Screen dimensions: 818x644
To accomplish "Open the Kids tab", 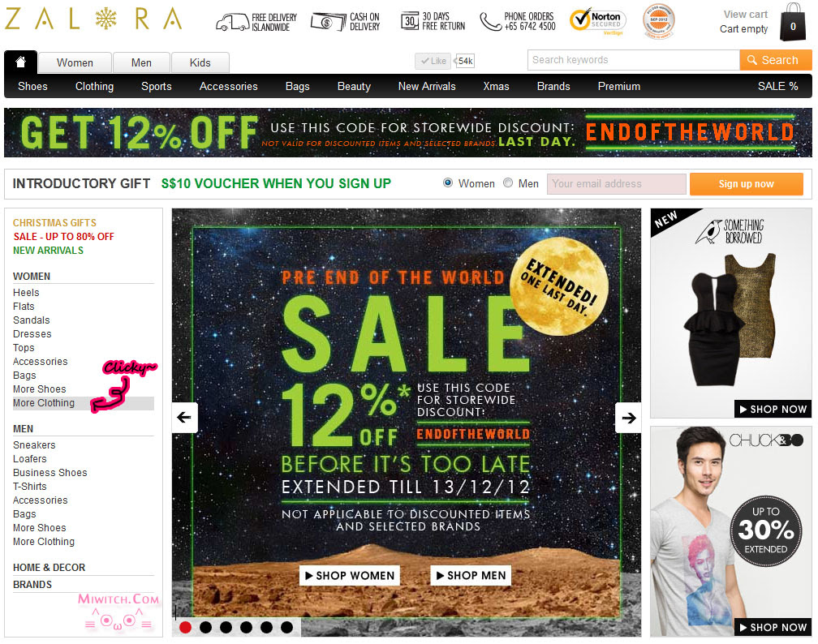I will tap(200, 63).
